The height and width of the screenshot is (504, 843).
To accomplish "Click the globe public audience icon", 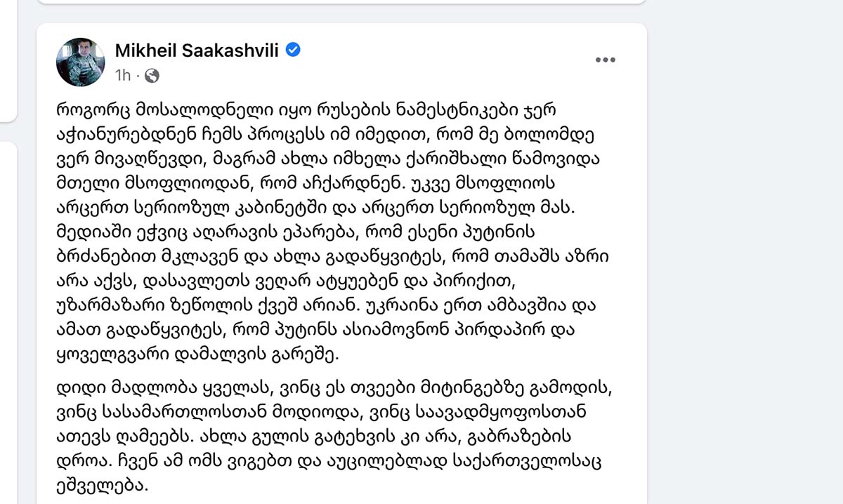I will click(151, 75).
